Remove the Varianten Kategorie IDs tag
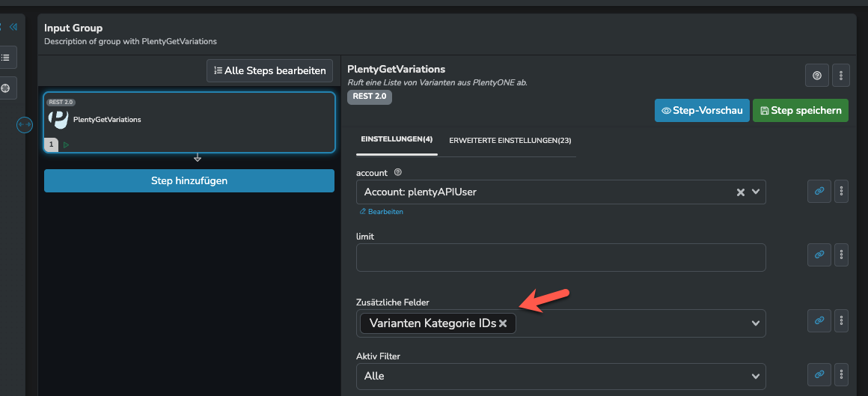868x396 pixels. (503, 323)
